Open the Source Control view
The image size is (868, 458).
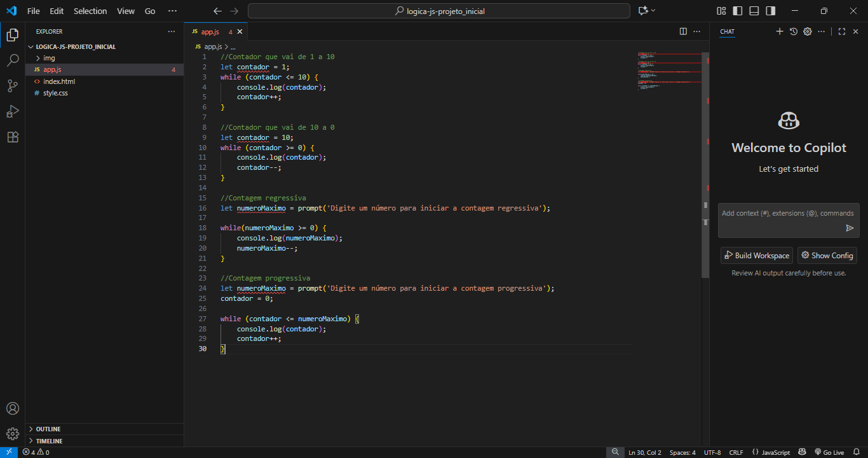[x=13, y=86]
